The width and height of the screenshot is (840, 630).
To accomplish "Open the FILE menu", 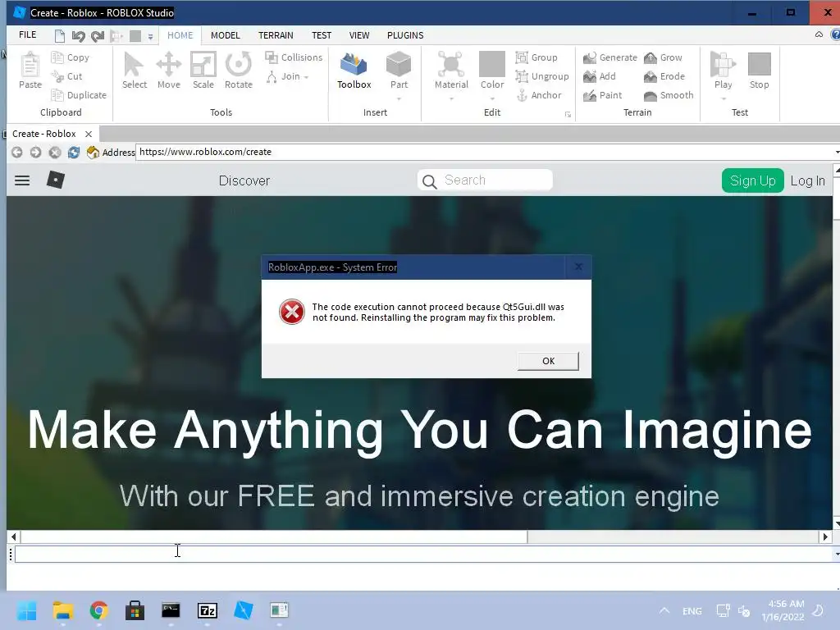I will click(27, 34).
